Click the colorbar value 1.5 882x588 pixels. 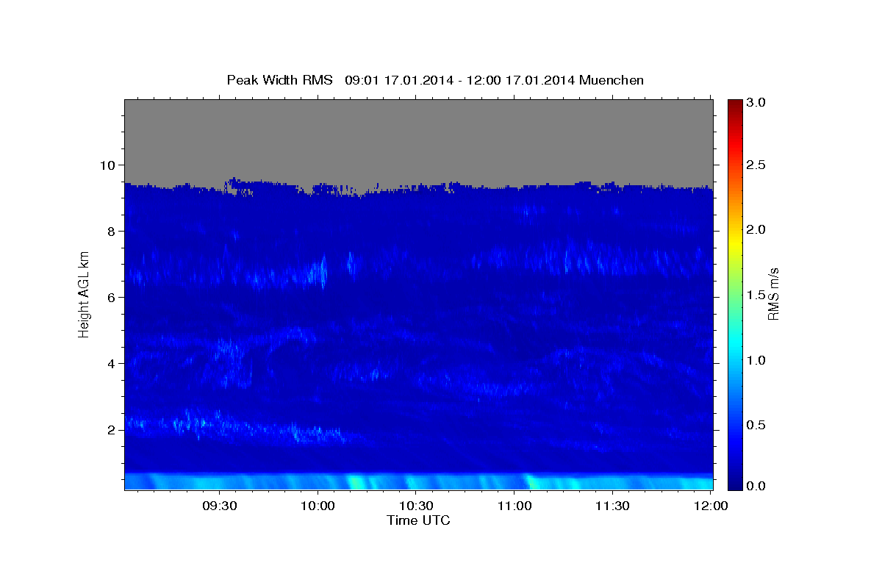coord(757,295)
